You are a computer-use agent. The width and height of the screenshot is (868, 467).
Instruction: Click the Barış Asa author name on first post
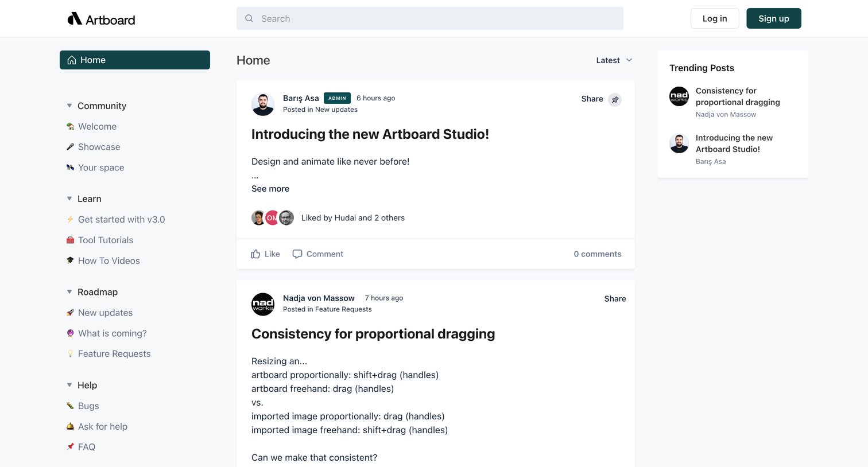(x=301, y=98)
